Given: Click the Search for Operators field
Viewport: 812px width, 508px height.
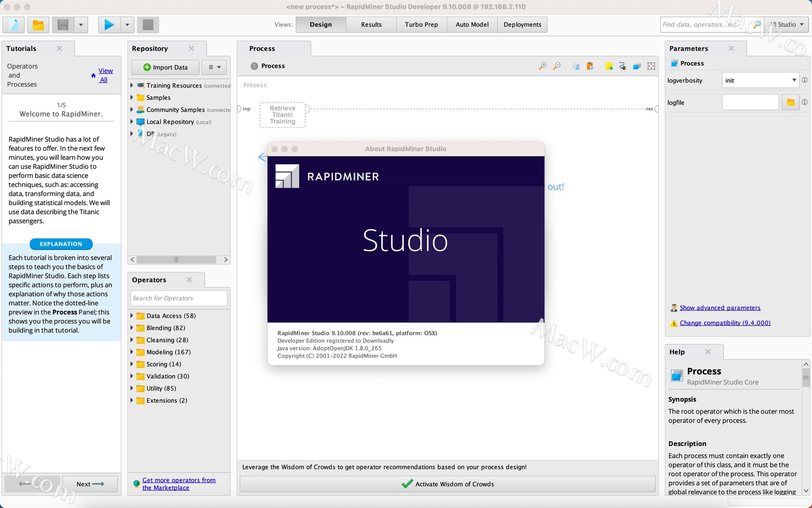Looking at the screenshot, I should (178, 298).
